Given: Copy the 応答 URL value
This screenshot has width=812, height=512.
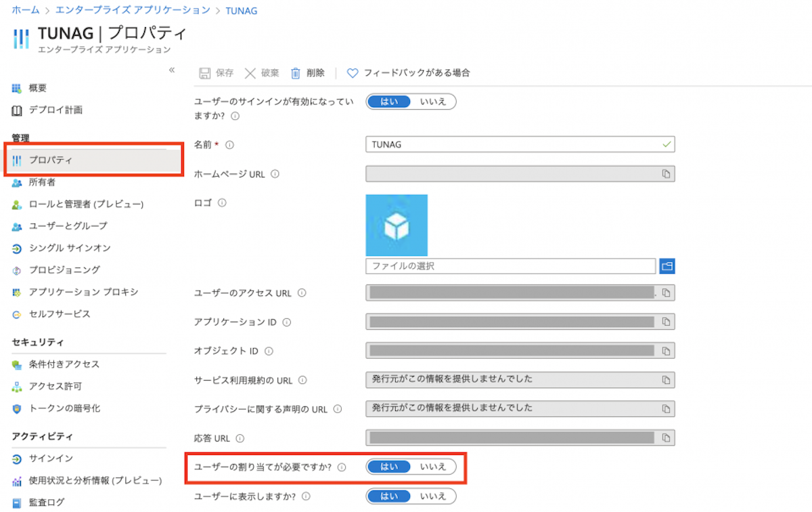Looking at the screenshot, I should [666, 438].
